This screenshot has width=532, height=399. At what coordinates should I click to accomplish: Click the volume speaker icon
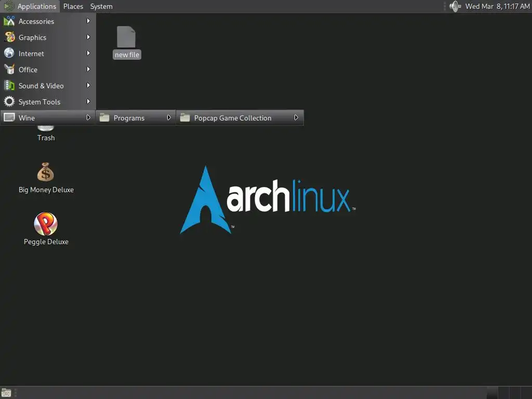coord(455,6)
